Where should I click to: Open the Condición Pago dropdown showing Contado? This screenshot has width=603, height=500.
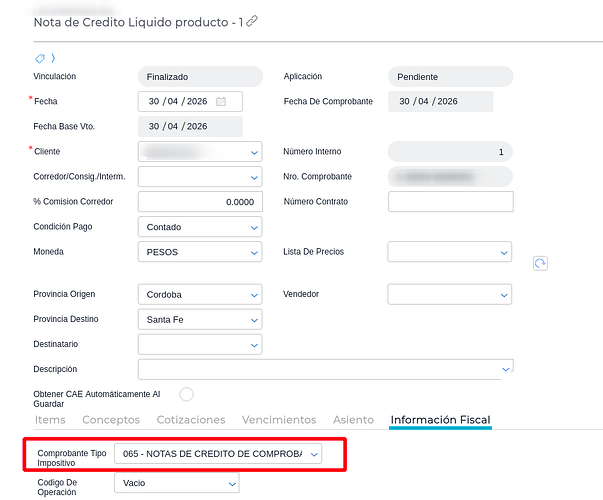click(200, 227)
